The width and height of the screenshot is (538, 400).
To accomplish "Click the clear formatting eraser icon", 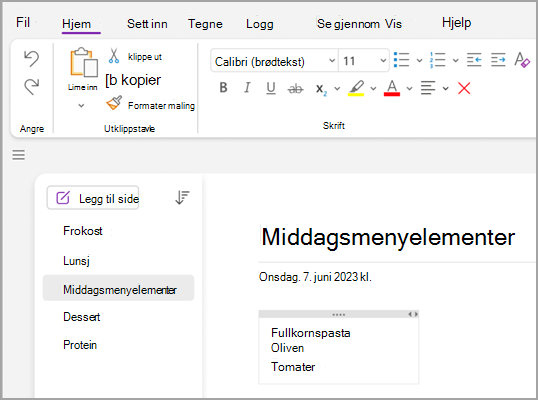I will tap(522, 60).
